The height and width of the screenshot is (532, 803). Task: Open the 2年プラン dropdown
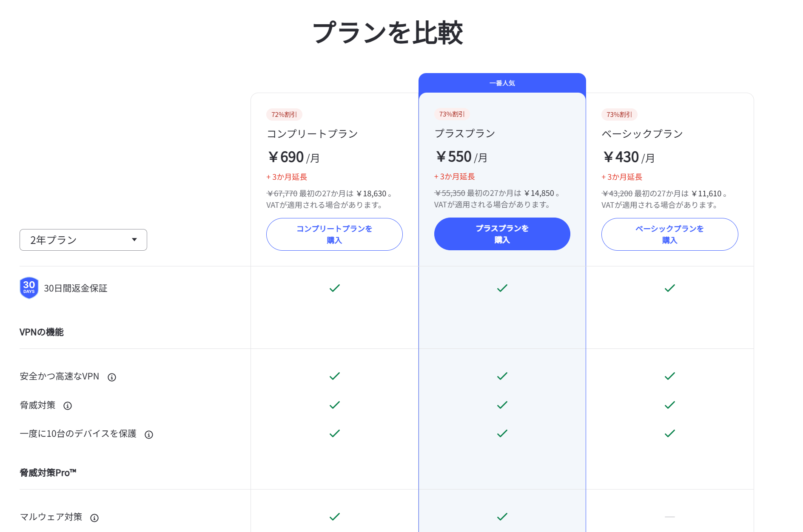coord(83,240)
